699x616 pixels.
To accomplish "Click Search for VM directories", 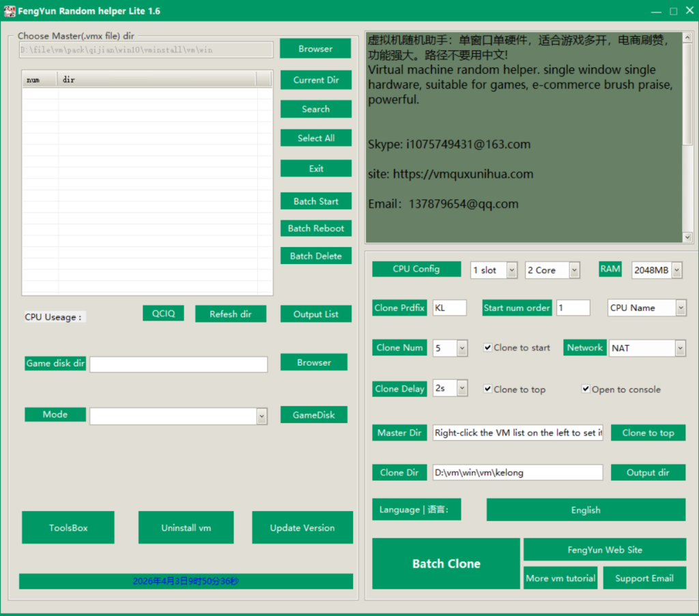I will (x=315, y=109).
